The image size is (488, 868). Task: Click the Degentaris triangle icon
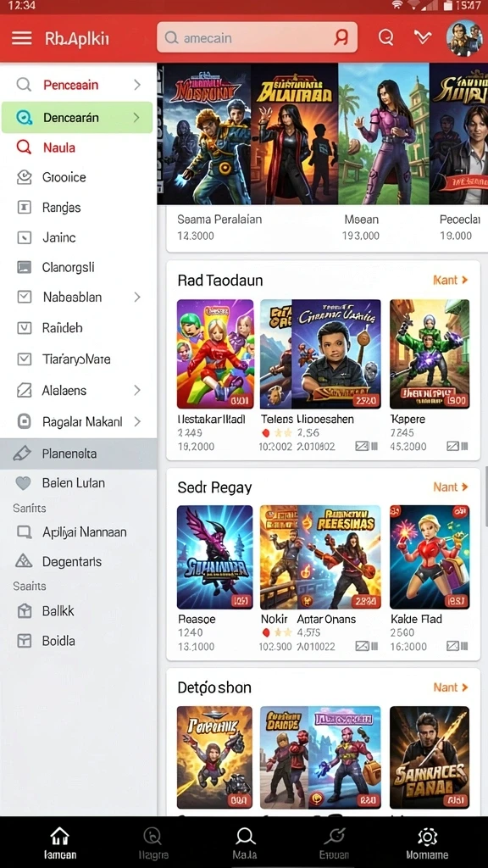point(24,561)
